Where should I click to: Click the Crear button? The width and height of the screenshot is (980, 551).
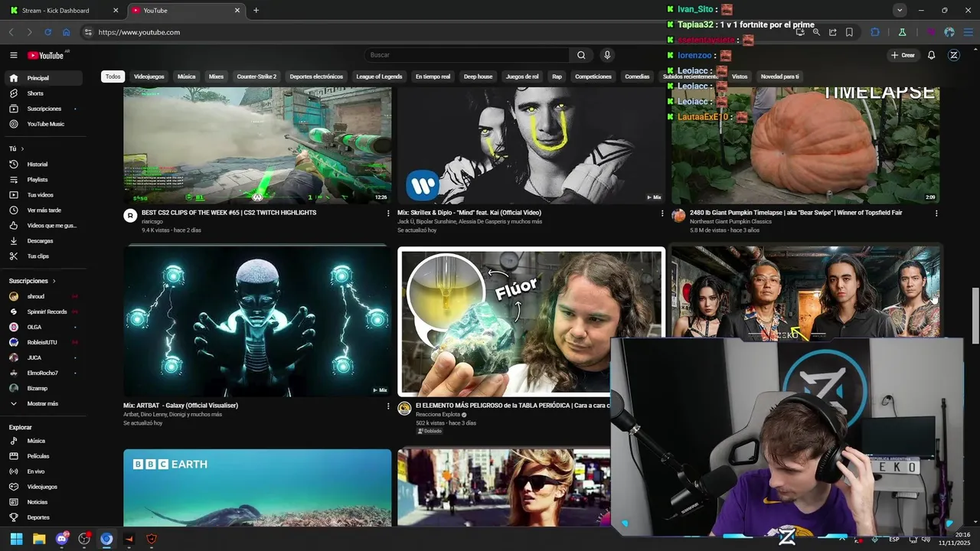point(903,55)
